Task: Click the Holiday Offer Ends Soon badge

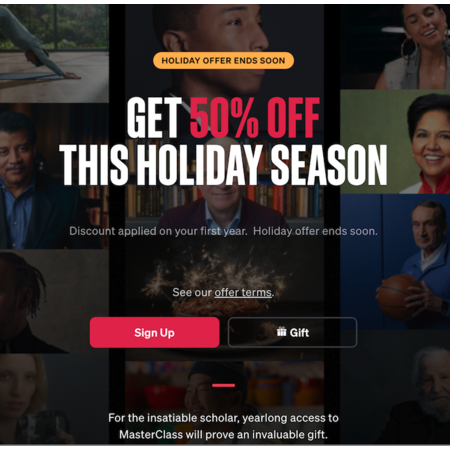Action: tap(223, 61)
